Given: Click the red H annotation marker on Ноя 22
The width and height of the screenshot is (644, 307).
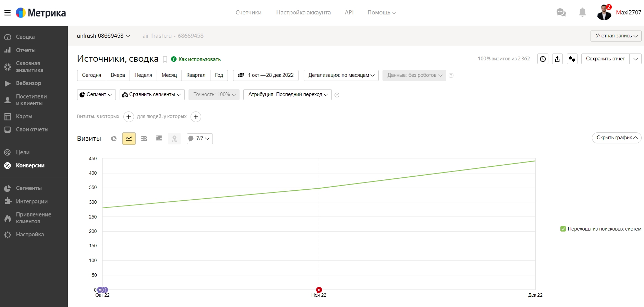Looking at the screenshot, I should pyautogui.click(x=319, y=290).
